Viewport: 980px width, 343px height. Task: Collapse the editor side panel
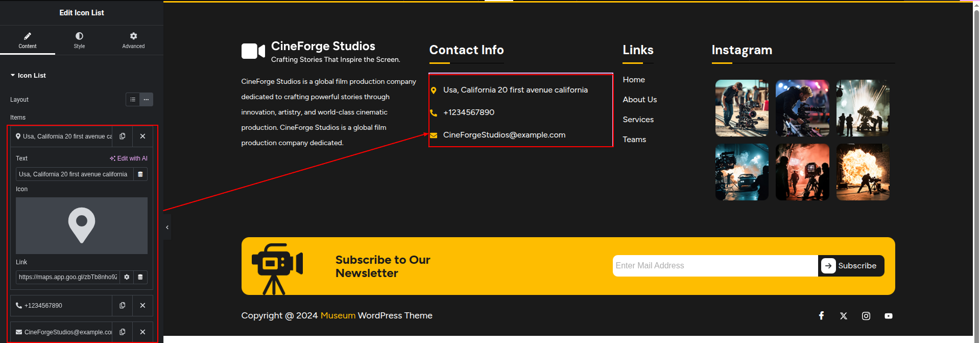167,227
